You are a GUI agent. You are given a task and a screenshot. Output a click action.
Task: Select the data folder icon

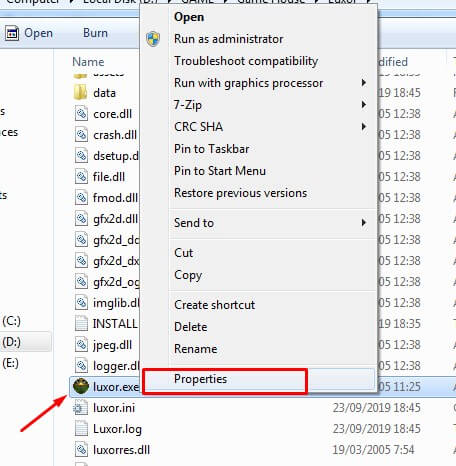pyautogui.click(x=81, y=92)
